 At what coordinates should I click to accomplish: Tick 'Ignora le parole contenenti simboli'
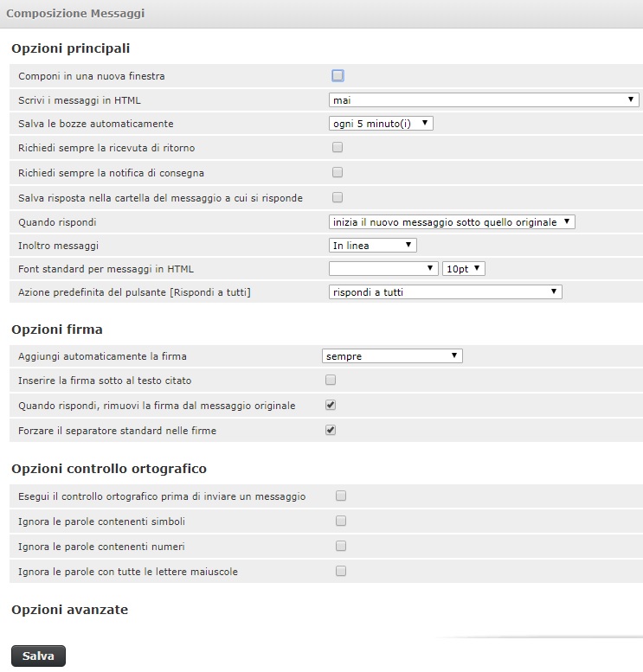[341, 521]
